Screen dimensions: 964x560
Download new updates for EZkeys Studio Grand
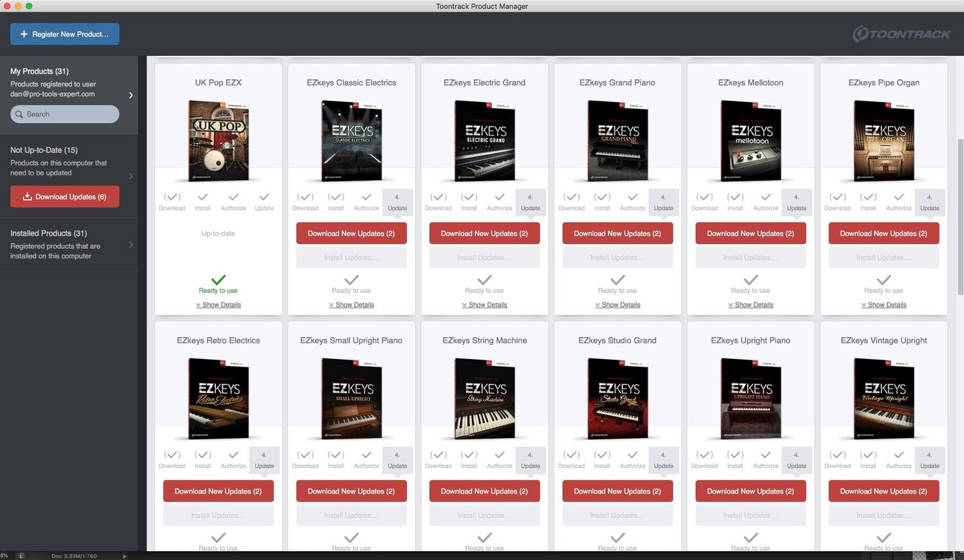pos(617,491)
